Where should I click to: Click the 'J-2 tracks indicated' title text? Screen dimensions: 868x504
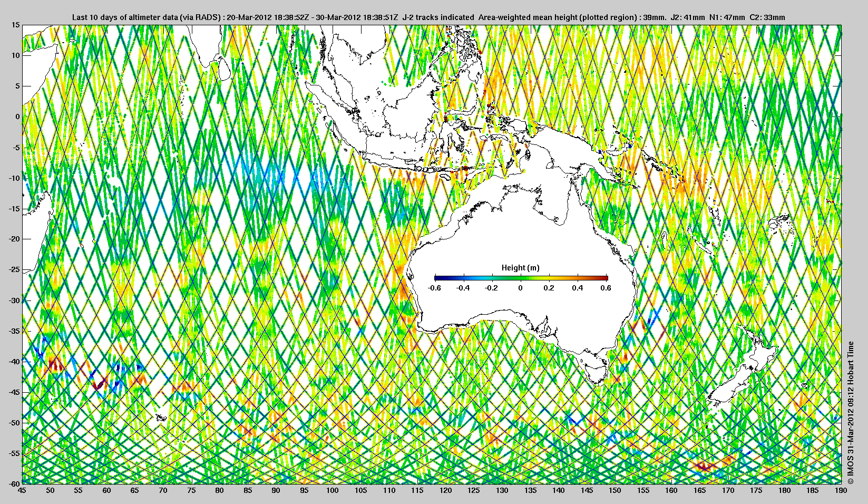438,17
